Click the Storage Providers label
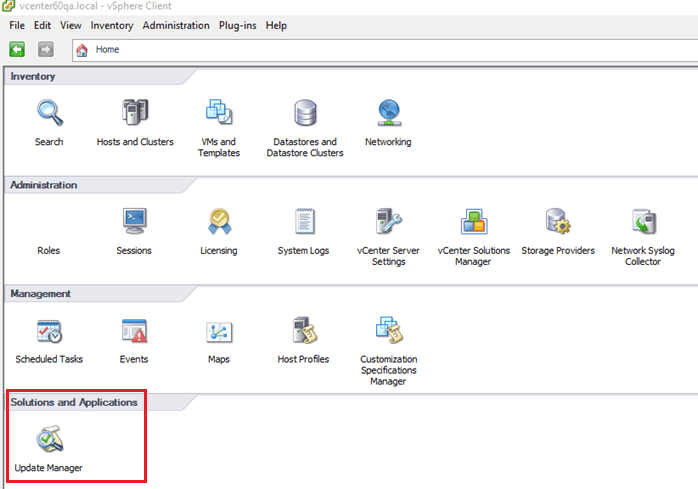698x489 pixels. click(x=558, y=250)
